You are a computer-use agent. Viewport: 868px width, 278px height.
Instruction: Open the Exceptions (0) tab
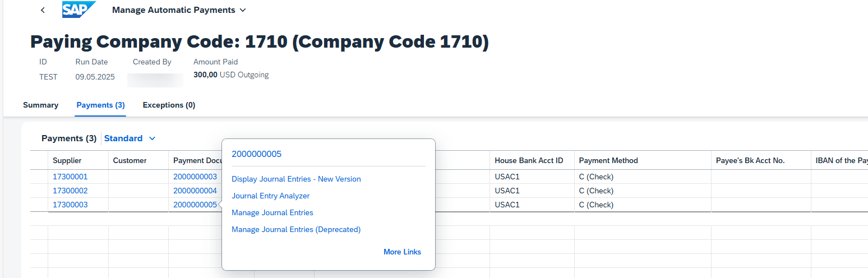(169, 105)
